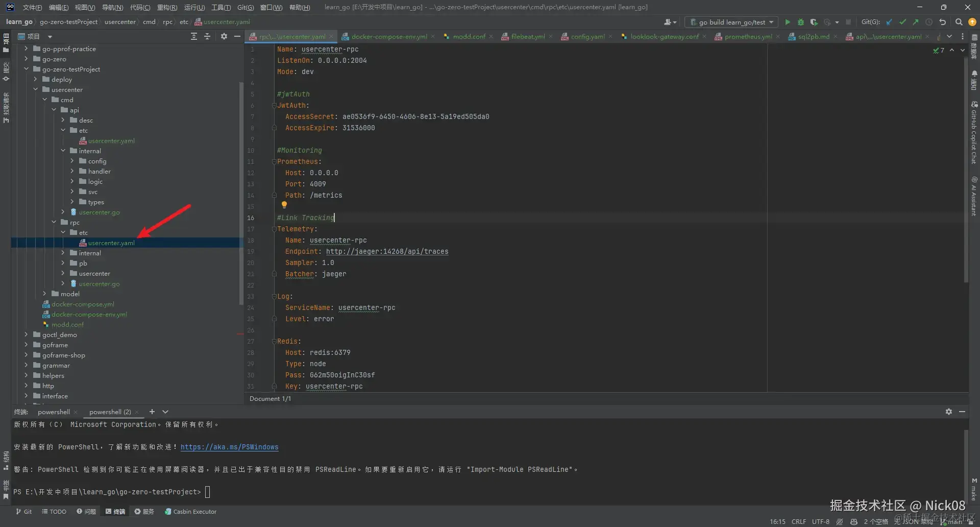Expand the go-pprof-practice folder
Viewport: 980px width, 527px height.
tap(26, 49)
